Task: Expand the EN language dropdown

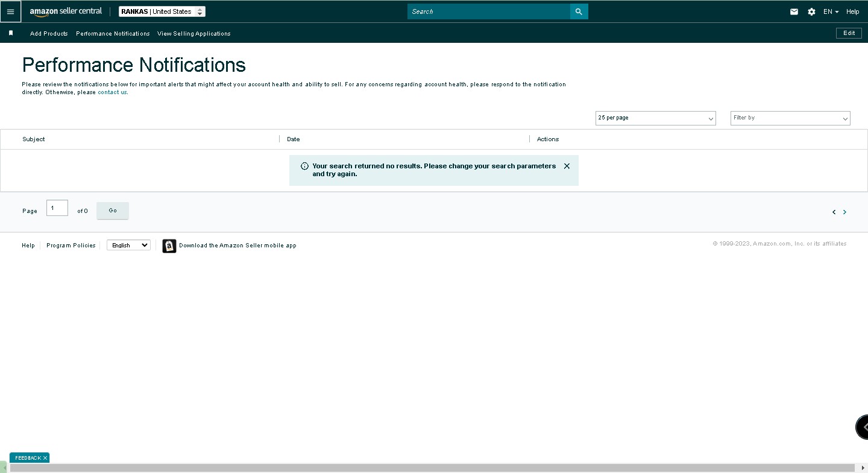Action: click(x=831, y=11)
